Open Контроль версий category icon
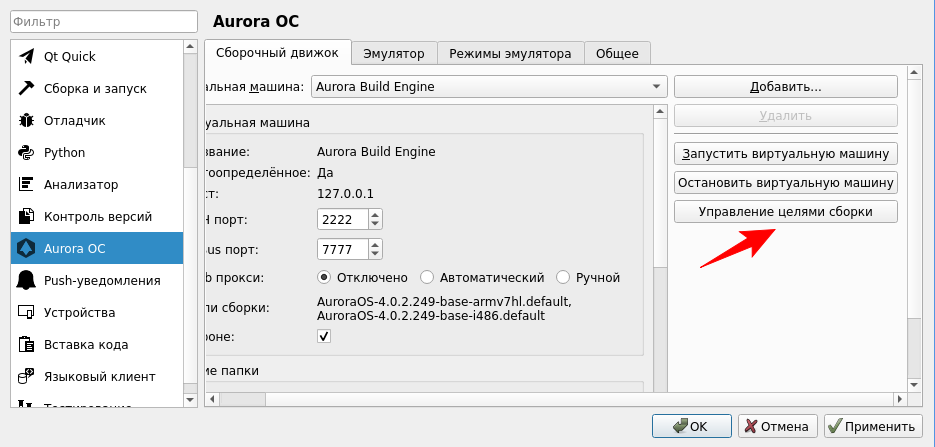The width and height of the screenshot is (935, 447). [x=27, y=217]
